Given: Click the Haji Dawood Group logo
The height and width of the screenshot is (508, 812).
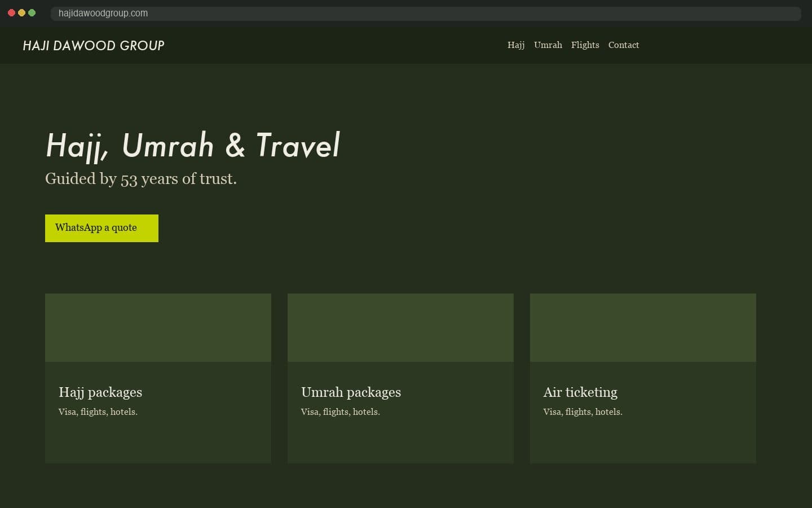Looking at the screenshot, I should coord(94,46).
